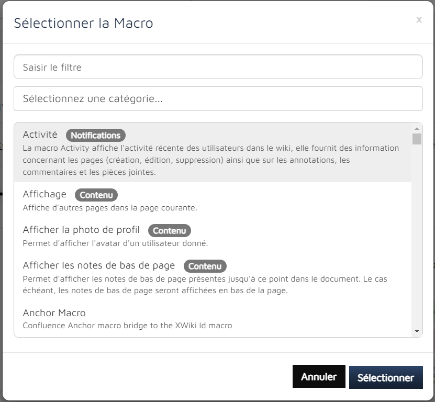Click the Annuler button

[x=319, y=377]
